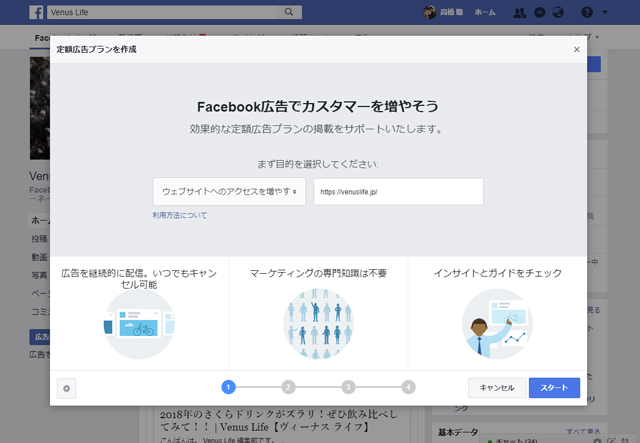Screen dimensions: 640x443
Task: Open the 利用方法について link
Action: click(x=180, y=215)
